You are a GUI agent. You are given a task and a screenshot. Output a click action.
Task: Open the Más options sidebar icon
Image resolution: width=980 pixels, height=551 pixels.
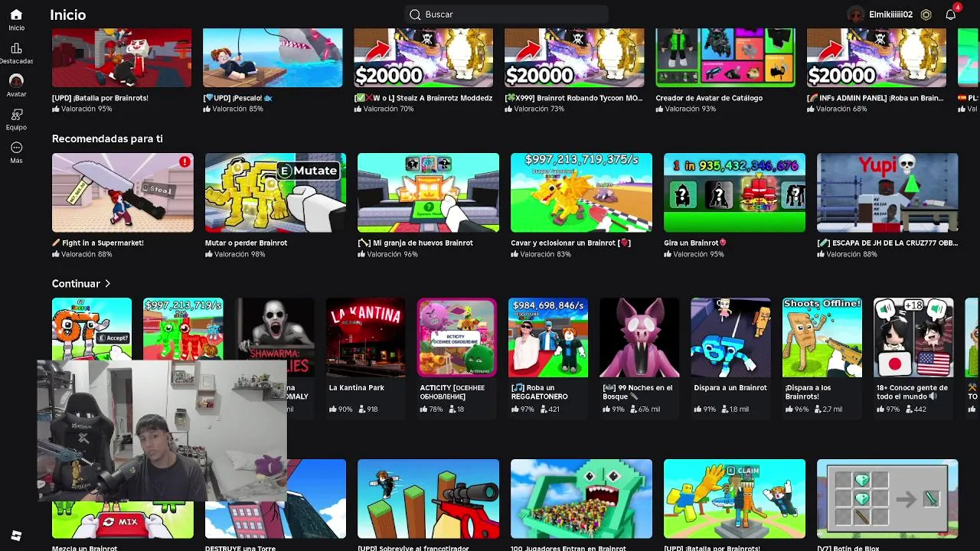click(16, 148)
